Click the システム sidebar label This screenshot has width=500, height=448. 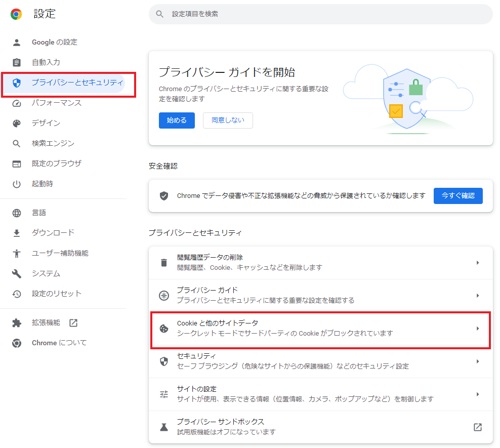(46, 274)
